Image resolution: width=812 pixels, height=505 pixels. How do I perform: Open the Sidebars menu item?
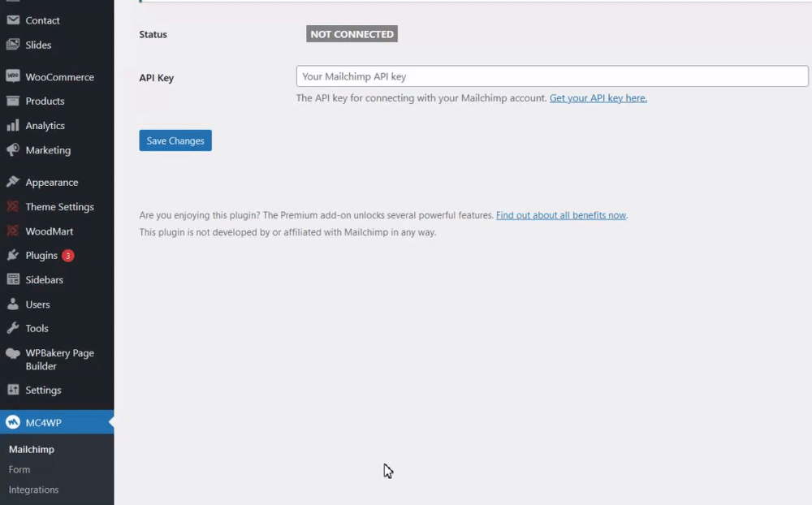point(45,279)
